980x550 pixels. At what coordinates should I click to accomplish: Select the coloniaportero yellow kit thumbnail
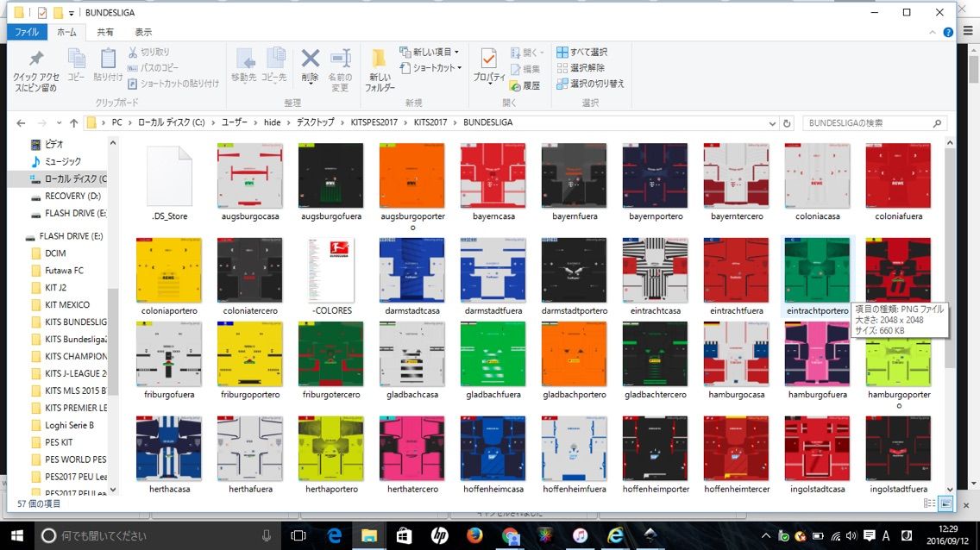point(169,271)
